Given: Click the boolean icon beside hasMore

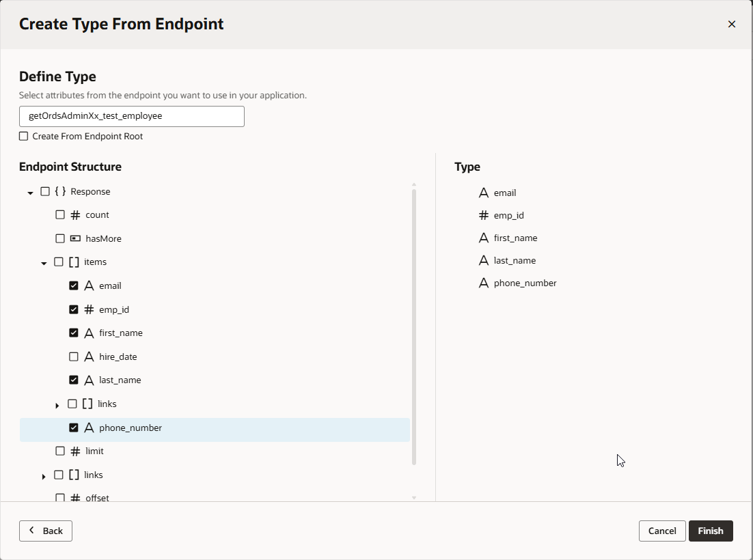Looking at the screenshot, I should [x=75, y=238].
